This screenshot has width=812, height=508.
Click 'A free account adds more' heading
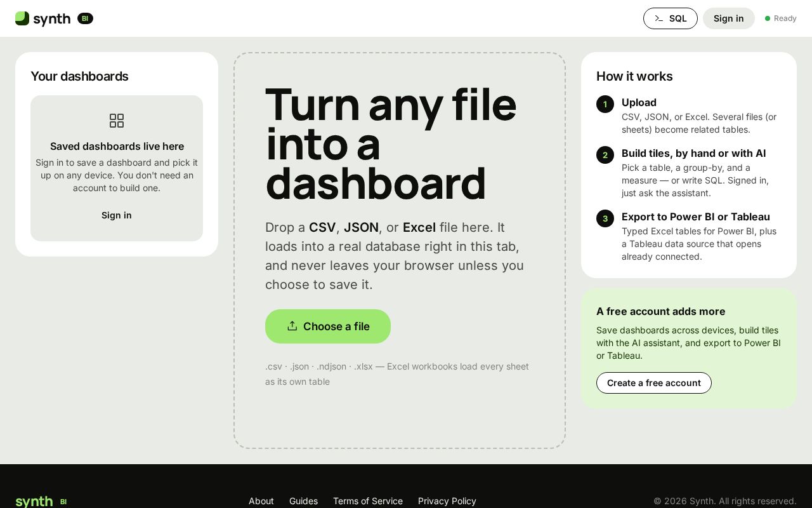660,311
